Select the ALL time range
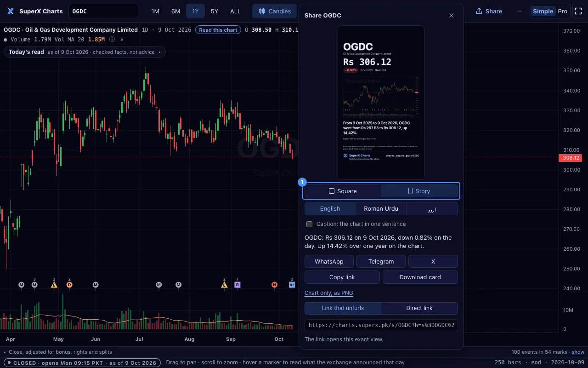This screenshot has width=588, height=368. click(x=235, y=11)
